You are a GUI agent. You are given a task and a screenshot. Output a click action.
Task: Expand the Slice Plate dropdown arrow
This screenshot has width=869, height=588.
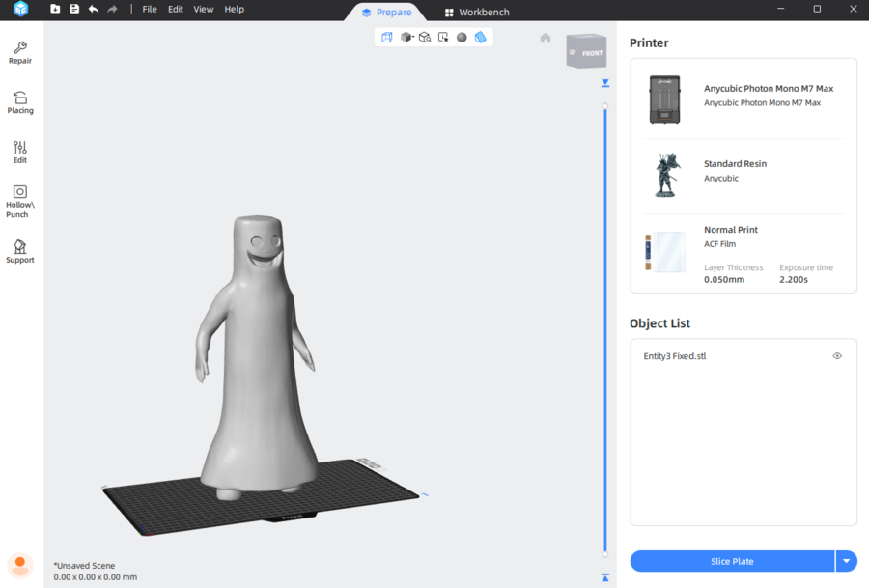[x=847, y=561]
